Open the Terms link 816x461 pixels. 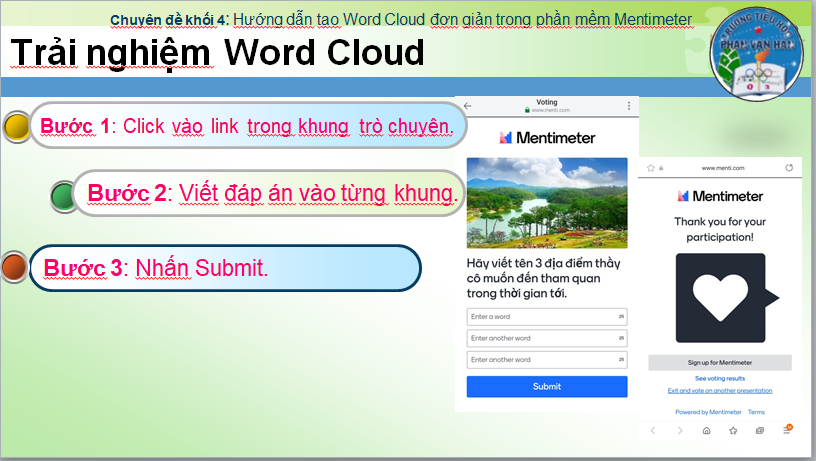pos(756,412)
